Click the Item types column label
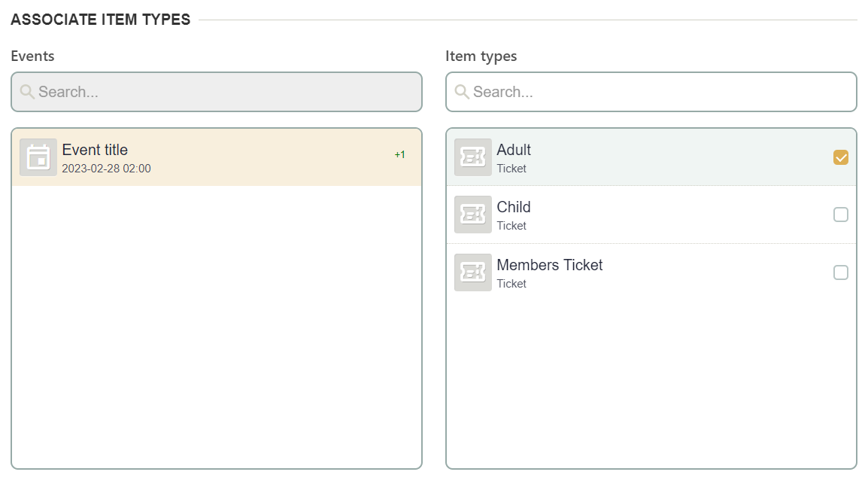This screenshot has width=868, height=481. (481, 56)
